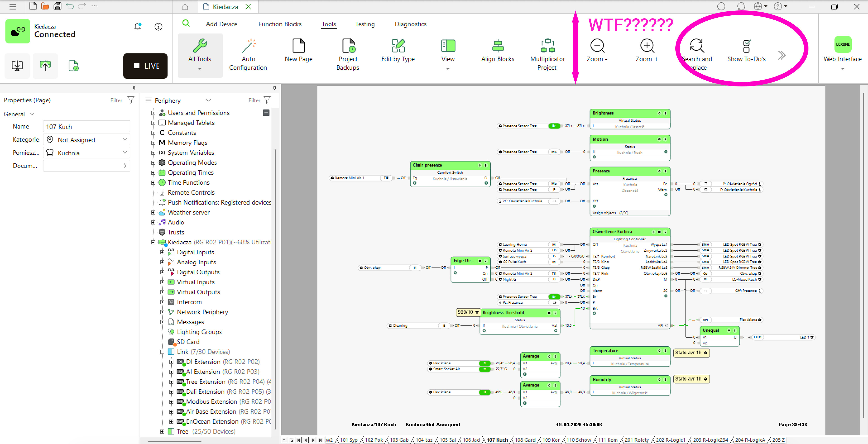The height and width of the screenshot is (444, 868).
Task: Toggle the collapse-all button in periphery tree
Action: pos(266,113)
